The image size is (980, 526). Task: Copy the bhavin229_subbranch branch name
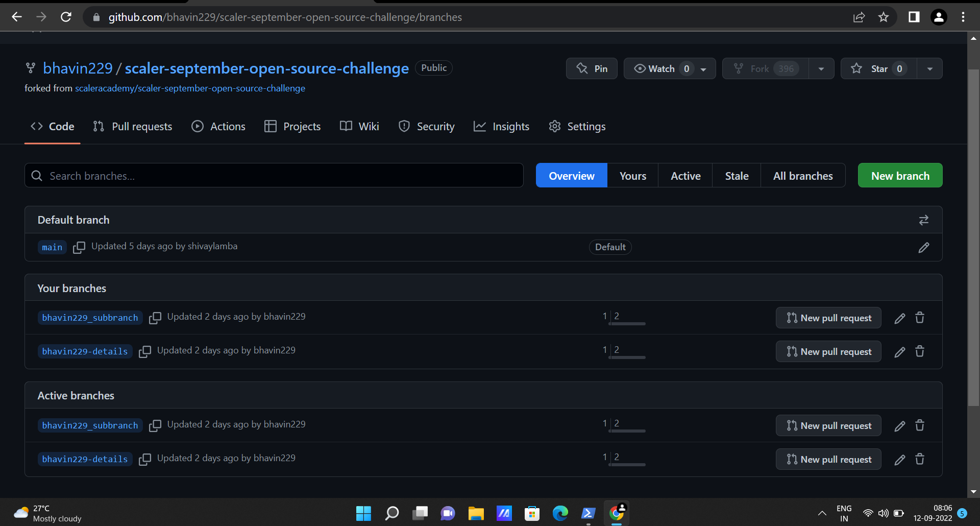[155, 318]
